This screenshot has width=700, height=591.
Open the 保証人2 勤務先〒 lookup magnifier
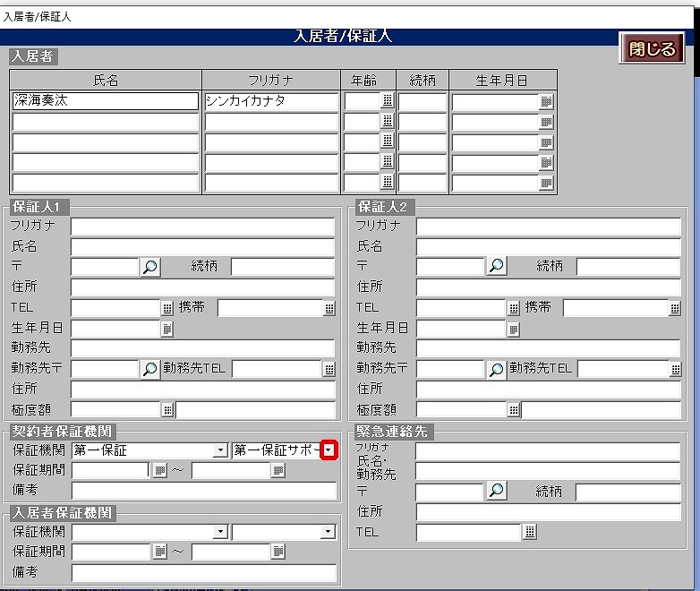click(x=495, y=369)
